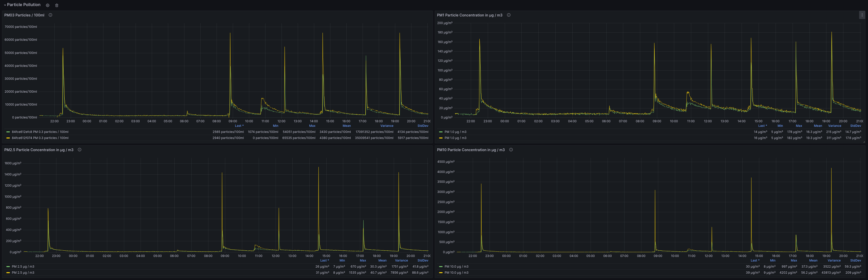Image resolution: width=868 pixels, height=280 pixels.
Task: Click the 4500 µg/m³ y-axis label in PM10 panel
Action: pos(446,162)
